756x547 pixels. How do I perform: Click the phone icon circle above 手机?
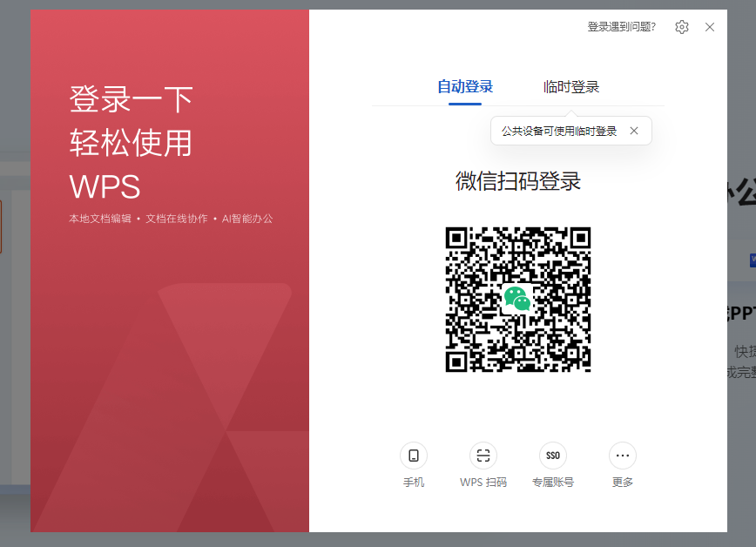(x=413, y=455)
